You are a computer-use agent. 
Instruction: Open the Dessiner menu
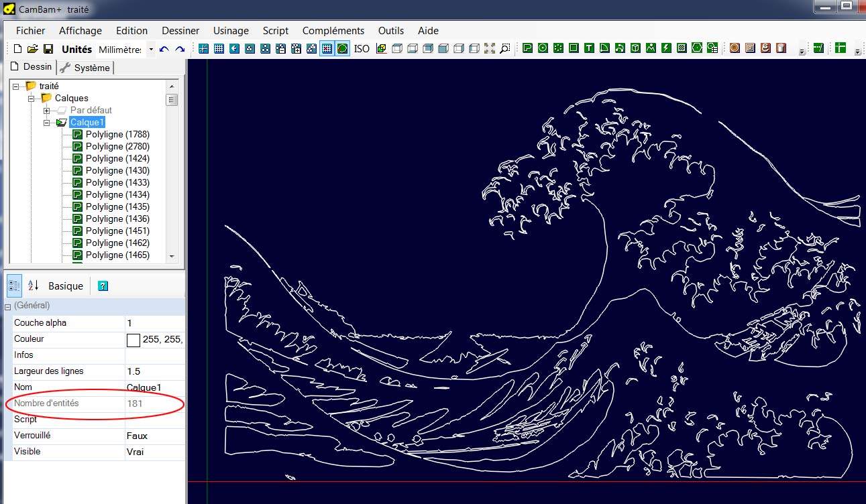(180, 30)
